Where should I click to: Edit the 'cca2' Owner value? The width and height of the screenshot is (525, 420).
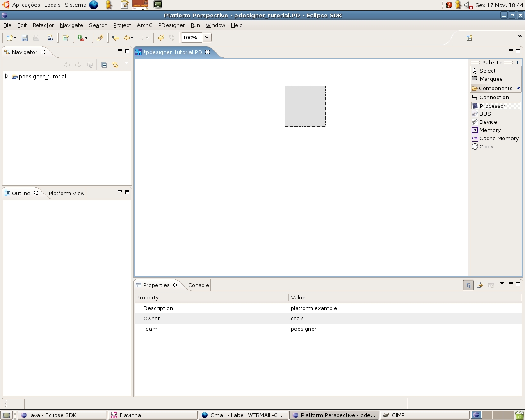point(297,318)
